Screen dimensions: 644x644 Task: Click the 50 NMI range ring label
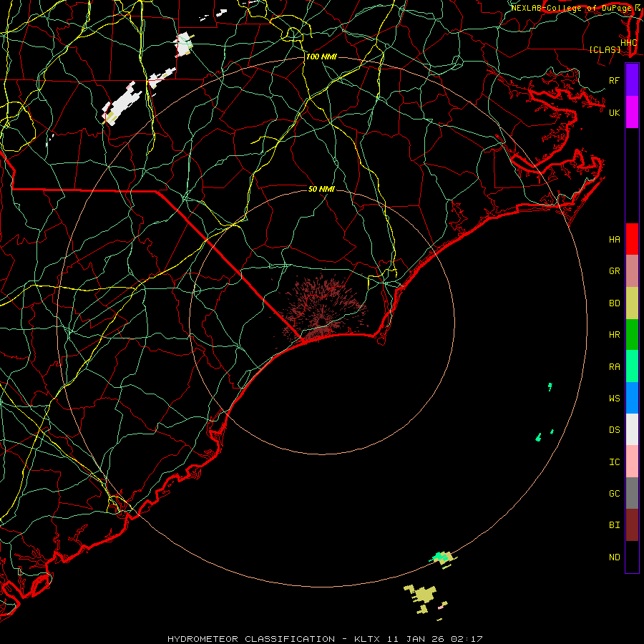[321, 189]
